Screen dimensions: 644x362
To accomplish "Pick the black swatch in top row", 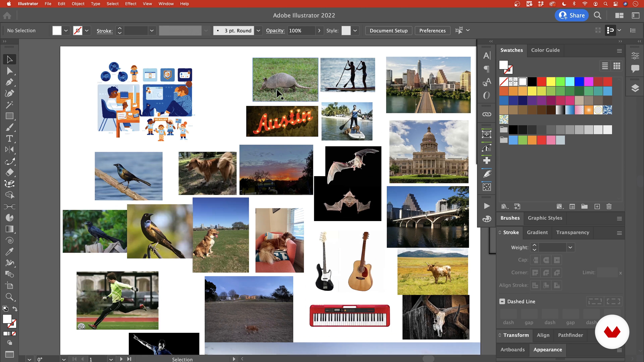I will (532, 82).
